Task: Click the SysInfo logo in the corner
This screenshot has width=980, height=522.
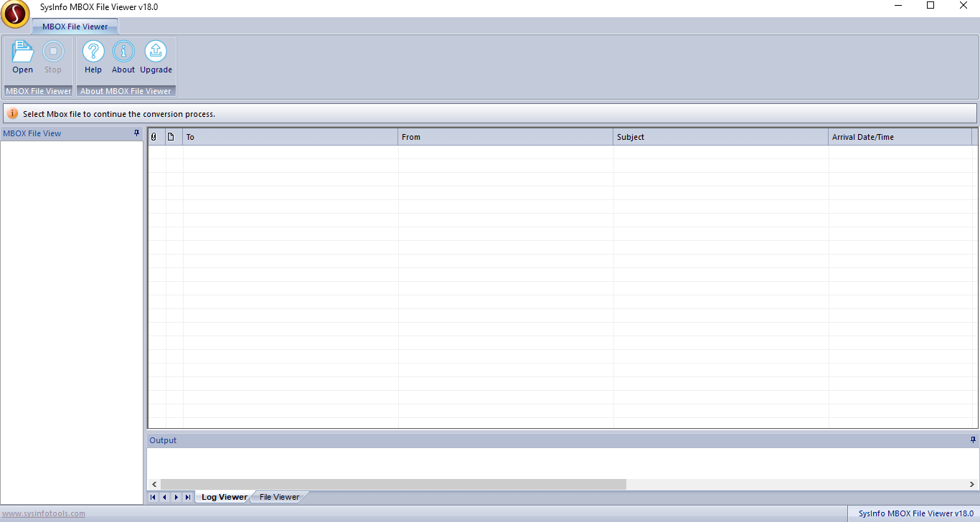Action: 15,14
